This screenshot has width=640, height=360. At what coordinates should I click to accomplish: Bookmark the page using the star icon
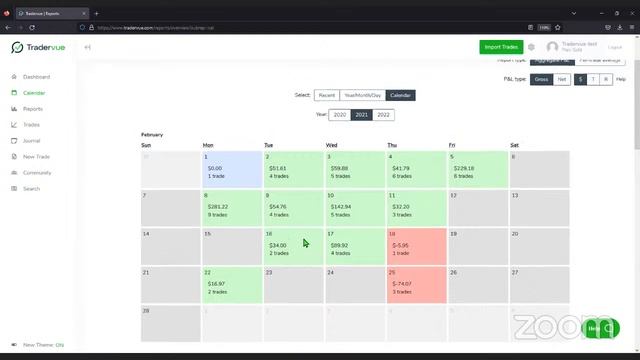558,27
